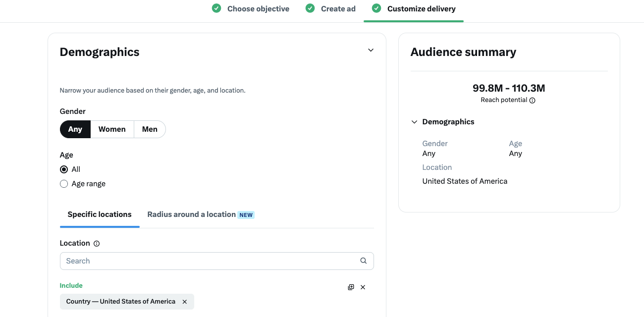The image size is (644, 317).
Task: Select the All age radio button
Action: point(63,169)
